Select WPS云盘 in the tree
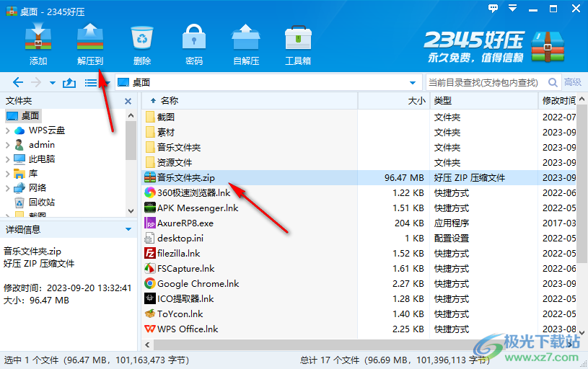588x369 pixels. tap(40, 130)
